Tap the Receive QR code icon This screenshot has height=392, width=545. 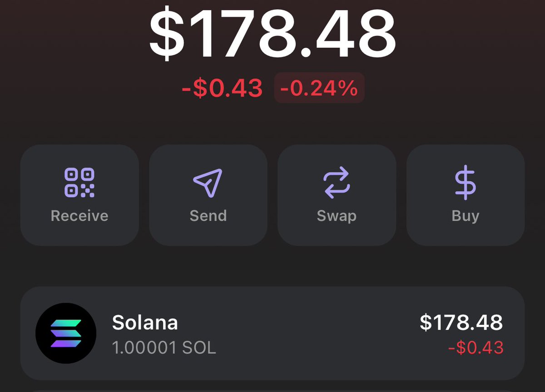point(79,183)
